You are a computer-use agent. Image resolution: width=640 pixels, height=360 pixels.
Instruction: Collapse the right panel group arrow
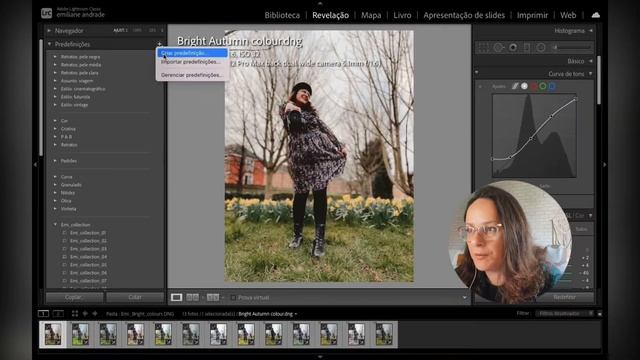click(604, 164)
